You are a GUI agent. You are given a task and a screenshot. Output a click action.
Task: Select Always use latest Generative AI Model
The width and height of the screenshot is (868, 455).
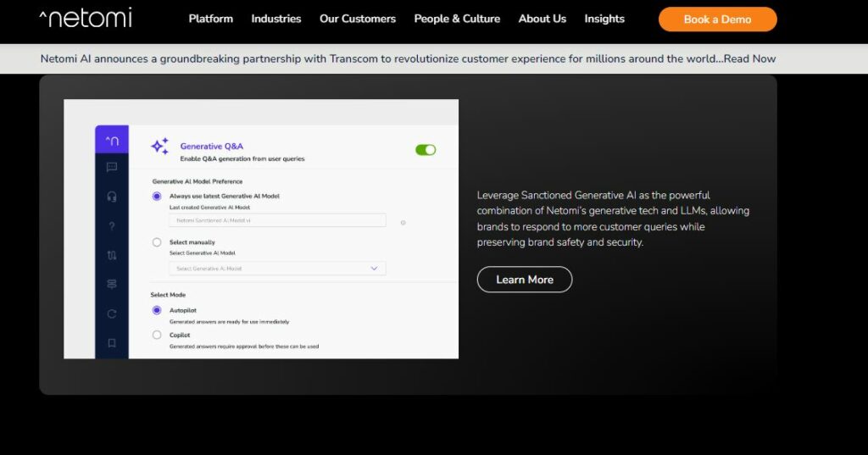(157, 196)
